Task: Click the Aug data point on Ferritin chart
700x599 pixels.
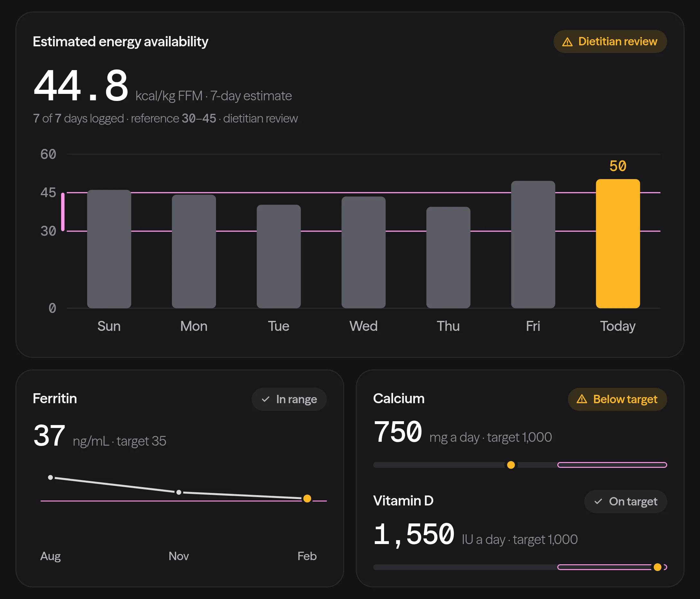Action: [x=50, y=477]
